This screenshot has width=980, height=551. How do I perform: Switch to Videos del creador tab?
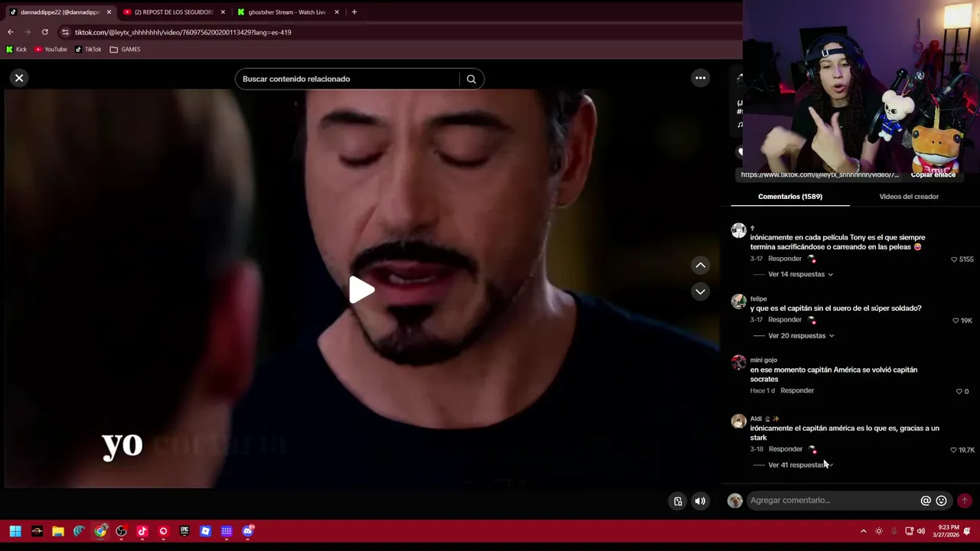pos(909,197)
